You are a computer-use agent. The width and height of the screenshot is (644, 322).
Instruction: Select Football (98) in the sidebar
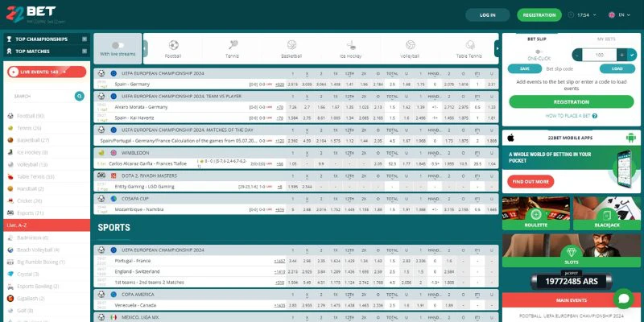(x=47, y=116)
